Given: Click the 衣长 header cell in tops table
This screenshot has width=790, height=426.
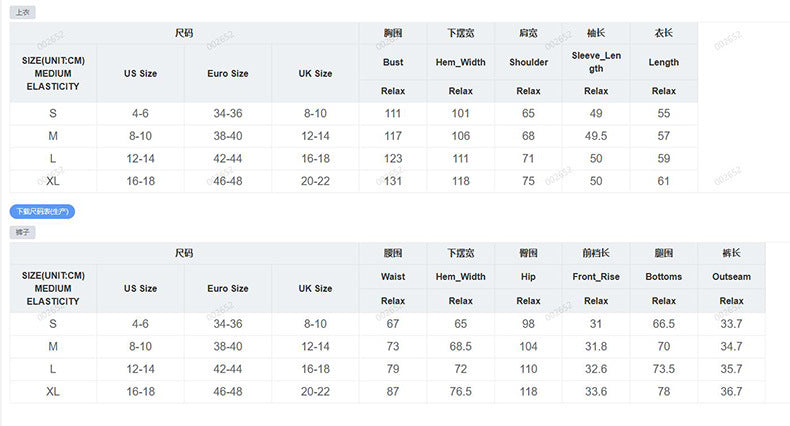Looking at the screenshot, I should pos(664,33).
